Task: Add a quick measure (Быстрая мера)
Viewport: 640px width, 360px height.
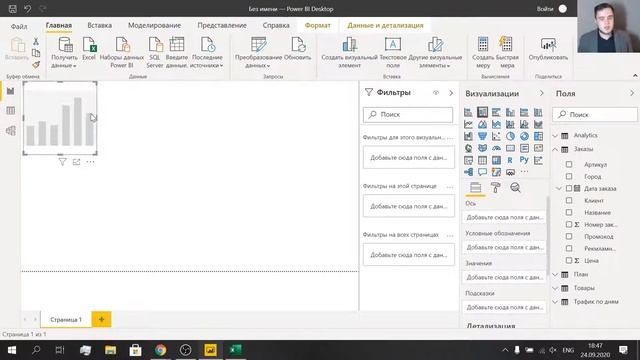Action: click(x=507, y=52)
